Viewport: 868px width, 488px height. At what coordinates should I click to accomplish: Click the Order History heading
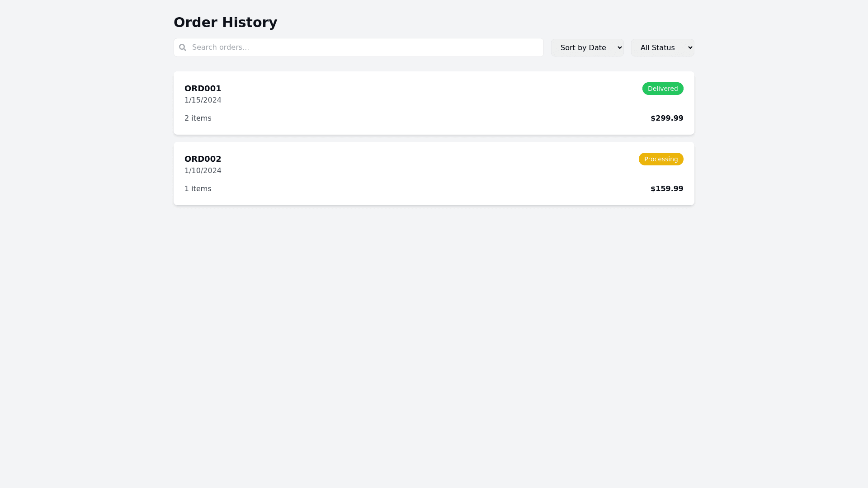225,22
